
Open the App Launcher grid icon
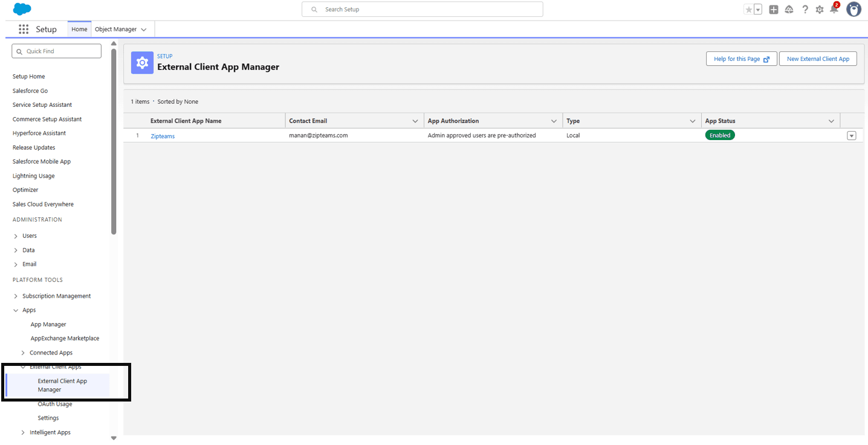pos(23,28)
